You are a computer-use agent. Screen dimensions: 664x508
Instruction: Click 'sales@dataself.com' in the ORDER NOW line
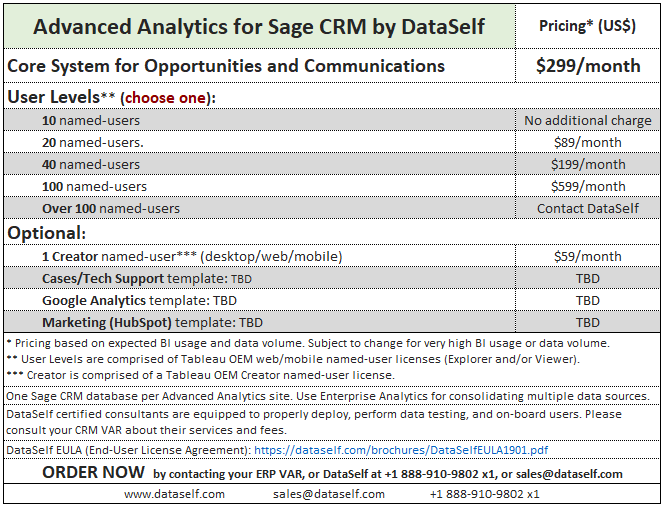pos(569,474)
